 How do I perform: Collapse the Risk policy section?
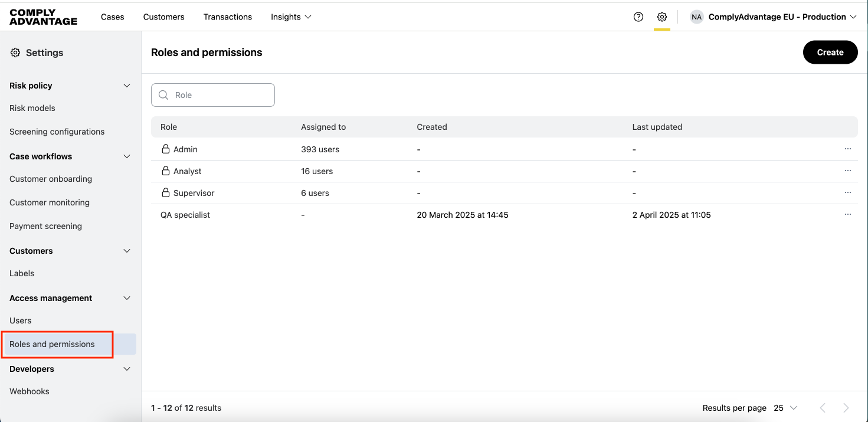tap(126, 86)
